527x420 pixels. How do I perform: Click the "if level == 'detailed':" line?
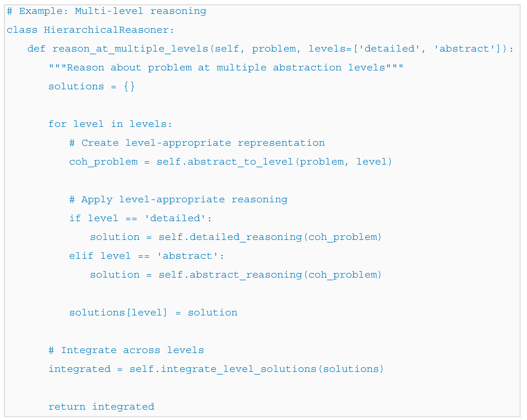click(140, 218)
